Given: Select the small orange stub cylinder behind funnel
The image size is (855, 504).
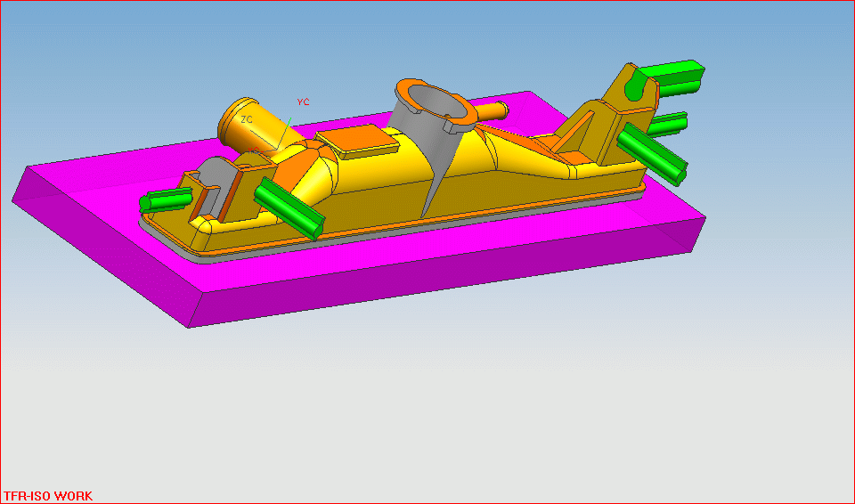Looking at the screenshot, I should (x=491, y=110).
